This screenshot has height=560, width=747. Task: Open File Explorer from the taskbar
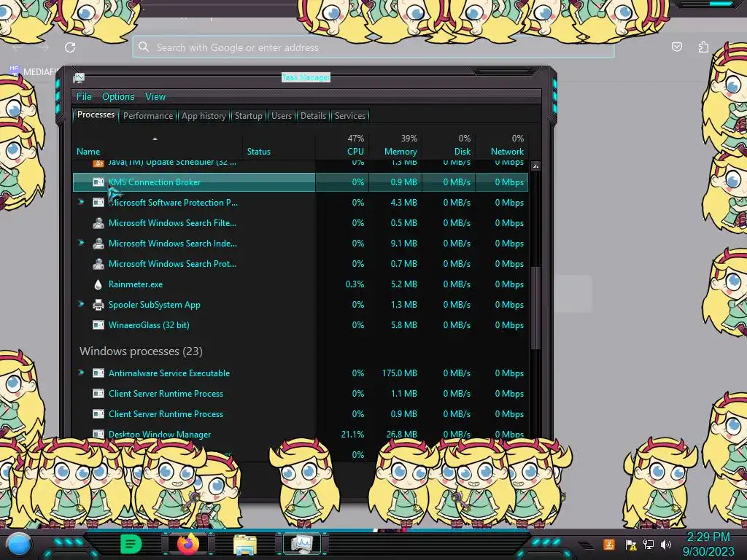tap(245, 545)
